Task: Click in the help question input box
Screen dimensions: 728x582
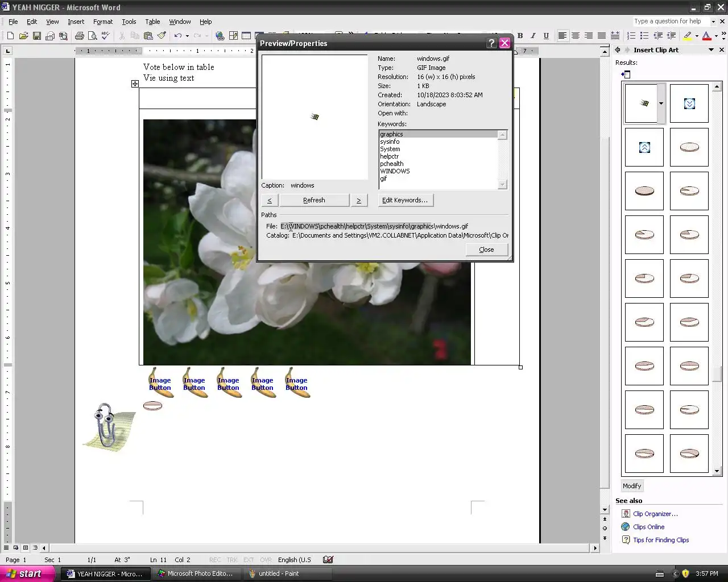Action: click(671, 22)
